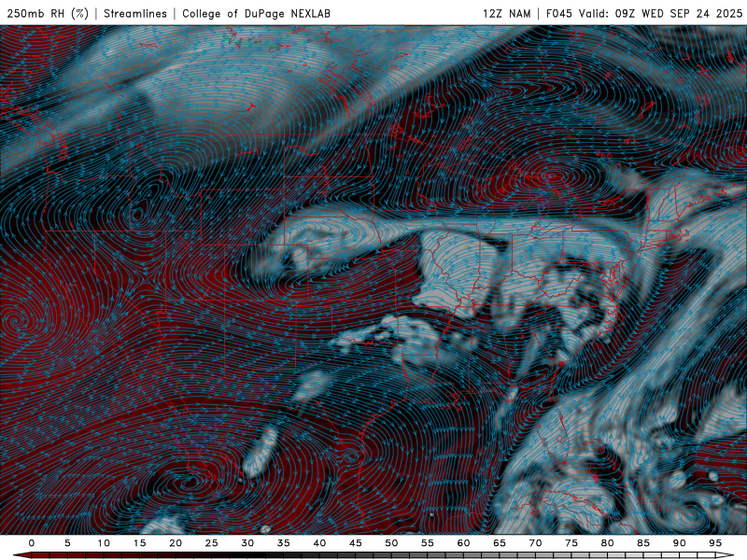This screenshot has width=747, height=560.
Task: Click the color scale label "45"
Action: tap(356, 543)
